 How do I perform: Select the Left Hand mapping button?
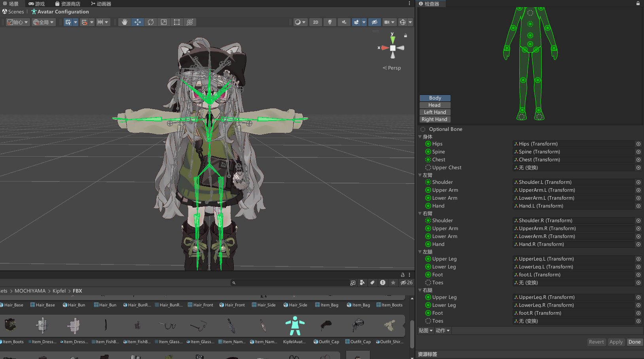435,112
